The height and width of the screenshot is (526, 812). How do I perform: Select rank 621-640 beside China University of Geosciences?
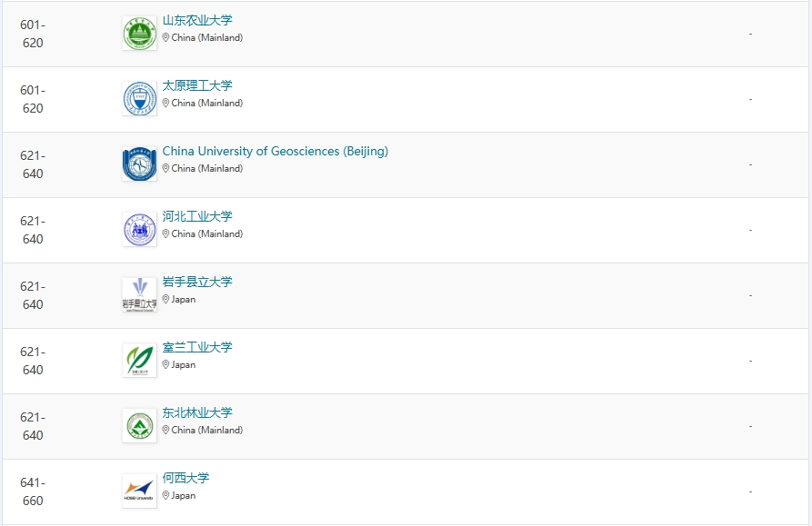[x=33, y=164]
